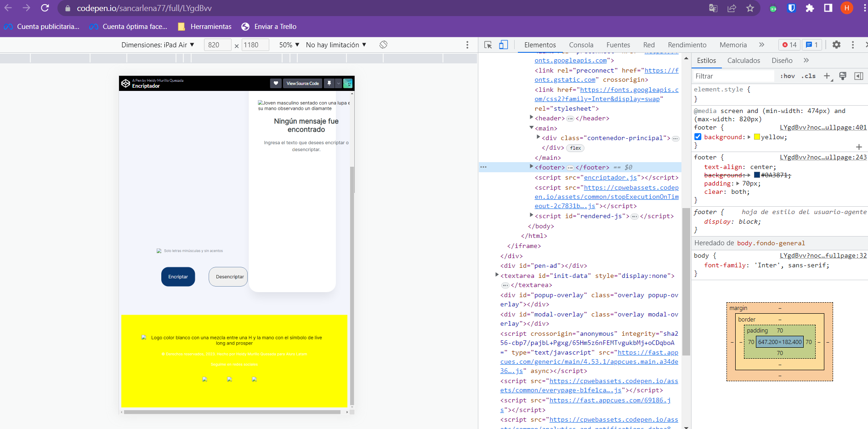Collapse the main element node
This screenshot has height=429, width=868.
[x=532, y=128]
